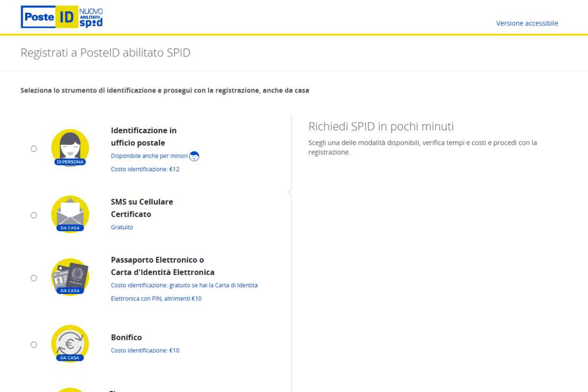
Task: Click the Carta di Identita Elettronica cost text
Action: point(183,285)
